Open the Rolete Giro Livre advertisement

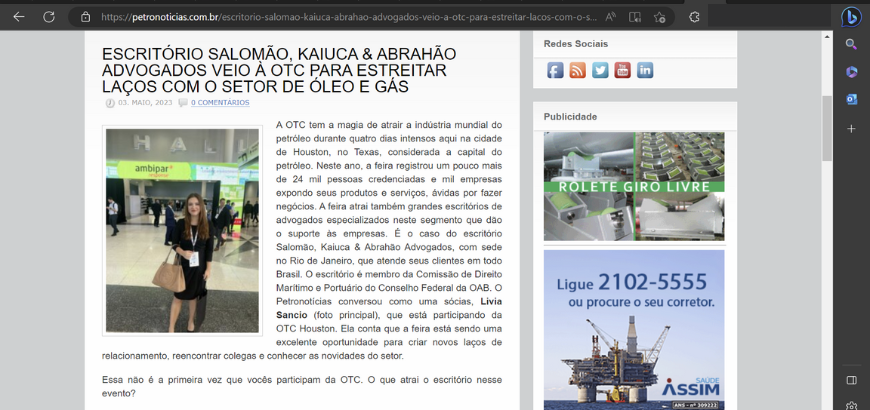[634, 186]
